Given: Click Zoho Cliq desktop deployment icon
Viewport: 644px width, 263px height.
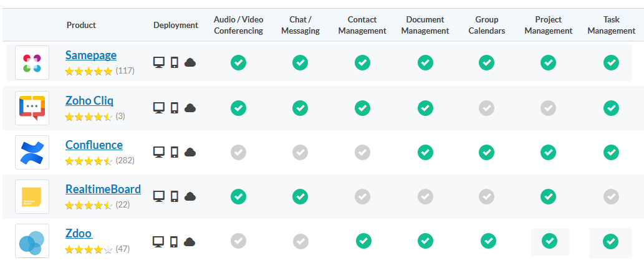Looking at the screenshot, I should click(159, 108).
